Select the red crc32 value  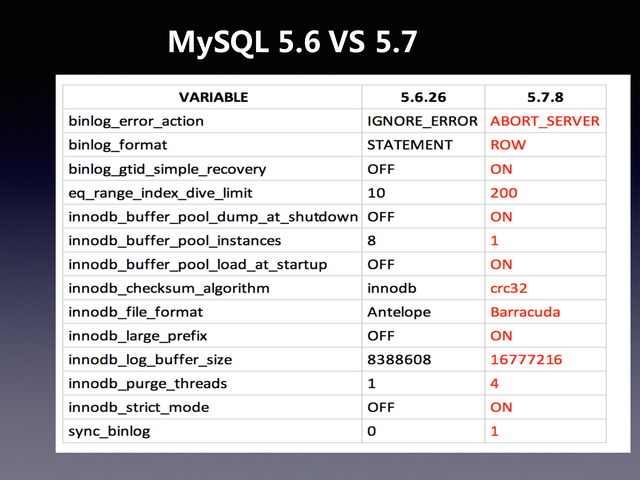click(509, 288)
